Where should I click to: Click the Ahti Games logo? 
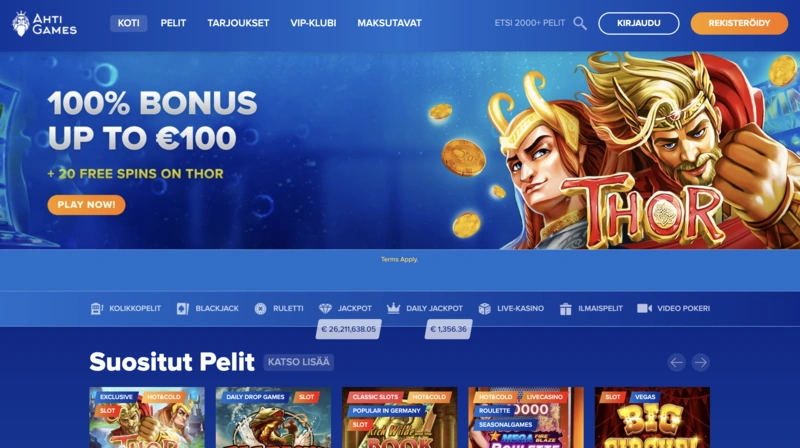pyautogui.click(x=44, y=23)
